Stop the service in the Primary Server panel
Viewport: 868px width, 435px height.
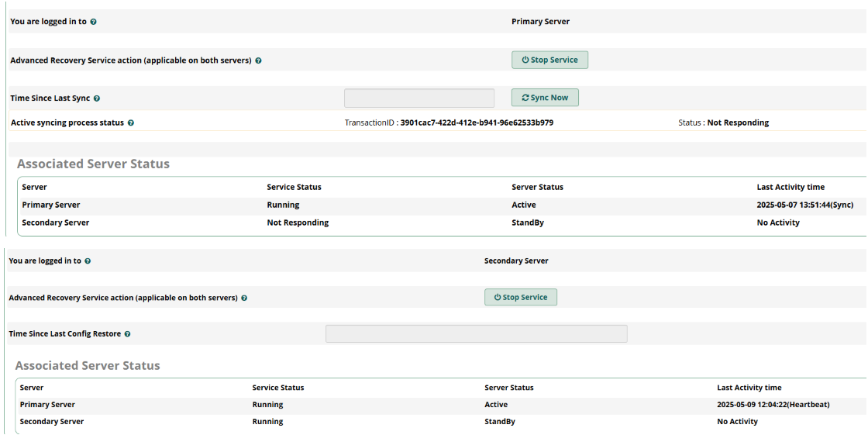click(x=549, y=60)
